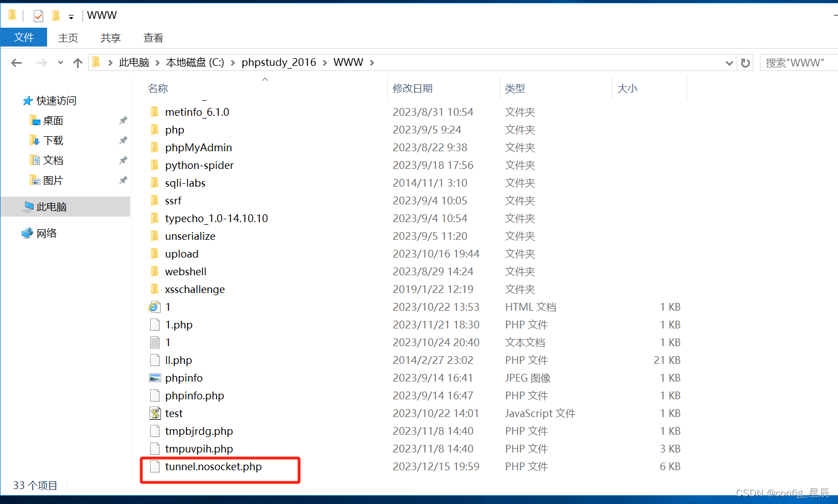Click 本地磁盘 (C:) in the breadcrumb

[195, 63]
